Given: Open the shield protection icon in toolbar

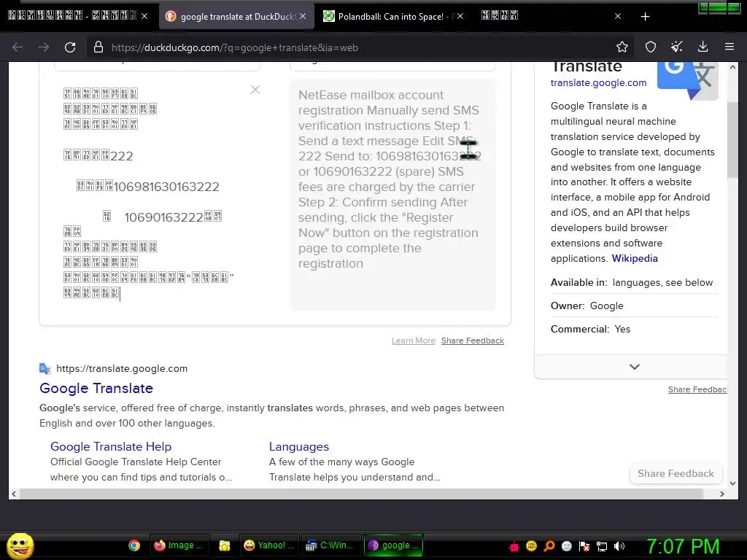Looking at the screenshot, I should point(650,47).
